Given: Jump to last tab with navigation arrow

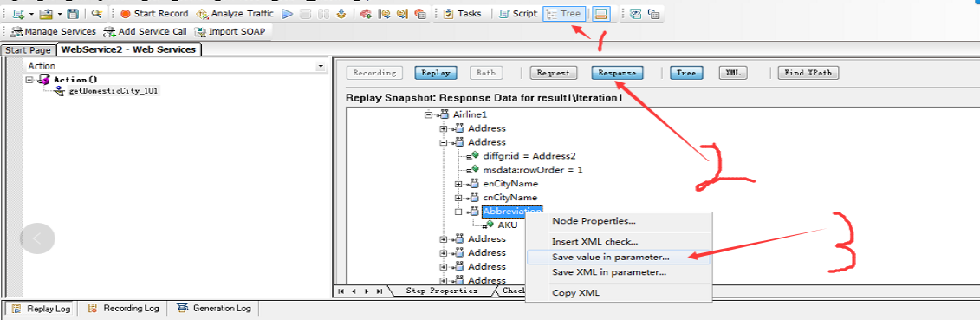Looking at the screenshot, I should tap(379, 291).
